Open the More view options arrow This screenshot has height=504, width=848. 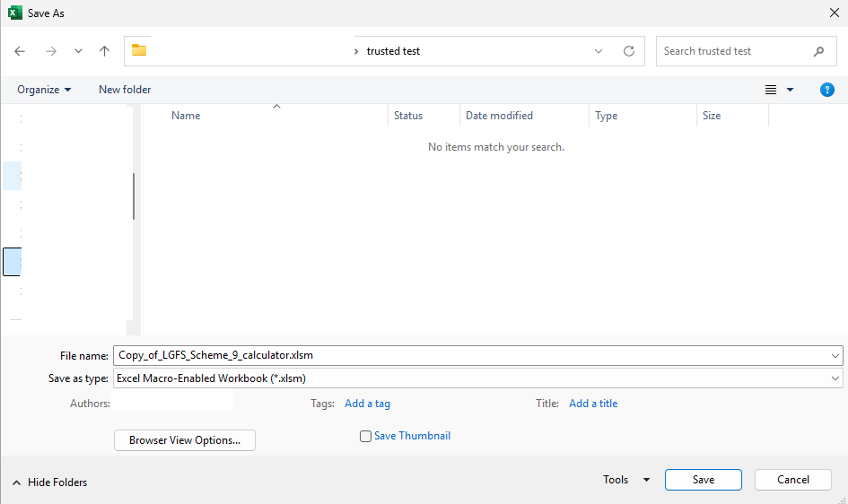click(x=791, y=90)
